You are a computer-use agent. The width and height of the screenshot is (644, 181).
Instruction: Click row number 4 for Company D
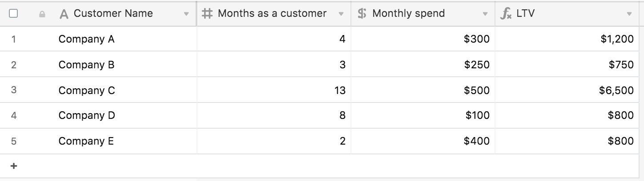coord(14,116)
